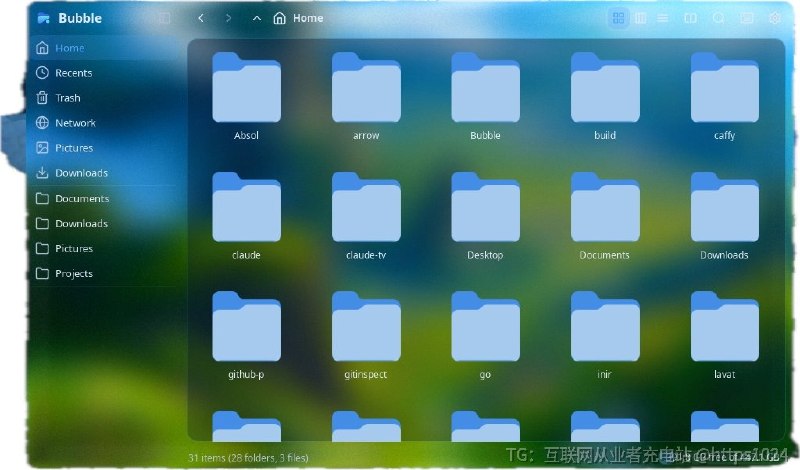Click the Bubble app logo icon
Image resolution: width=800 pixels, height=470 pixels.
pos(43,18)
